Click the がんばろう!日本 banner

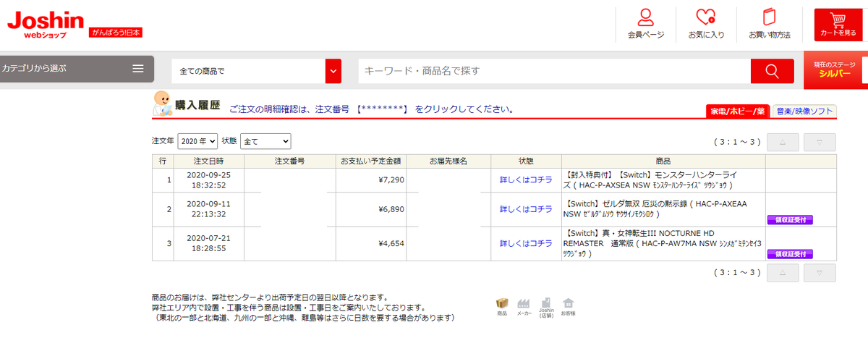click(116, 33)
